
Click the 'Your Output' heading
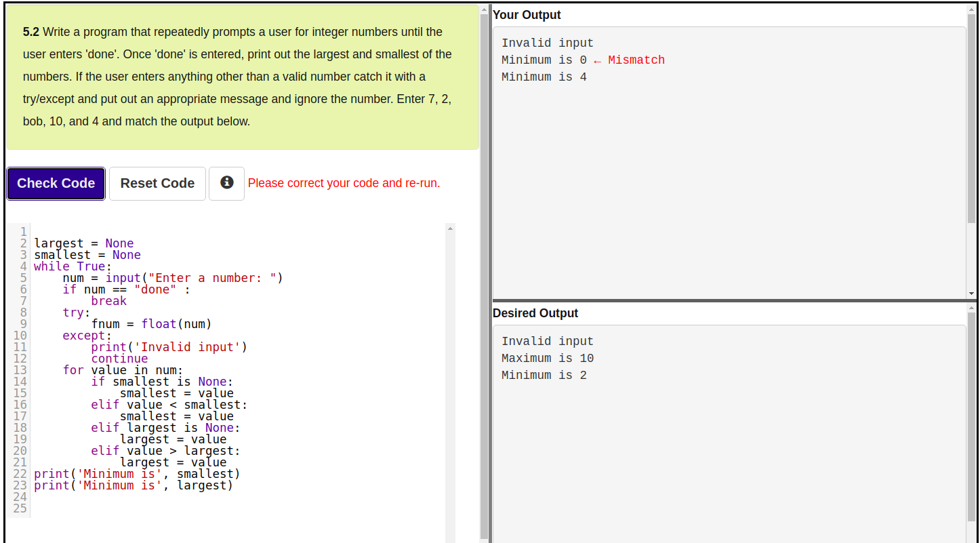[x=527, y=15]
